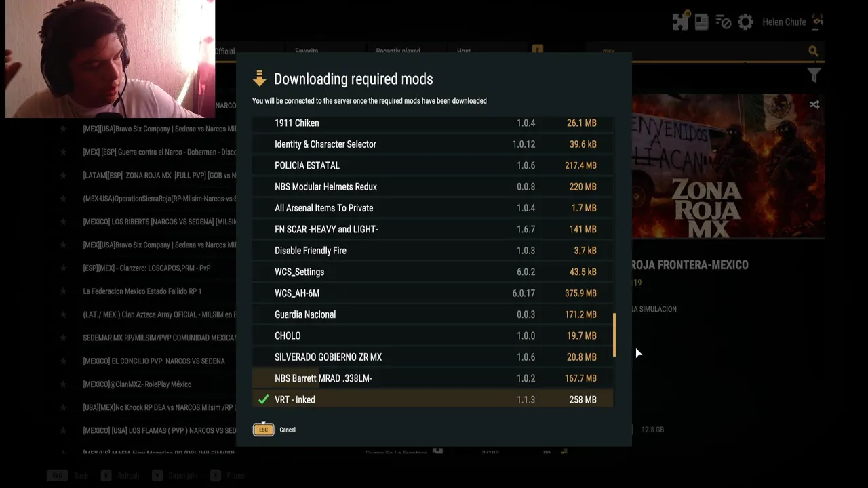Screen dimensions: 868x488
Task: Toggle favorite star for EL CONCILIO PVP server
Action: (63, 361)
